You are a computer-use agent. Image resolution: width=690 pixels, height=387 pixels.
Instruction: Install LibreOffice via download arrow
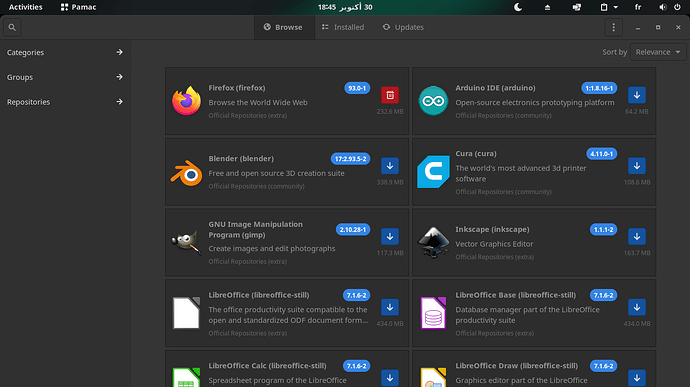390,307
